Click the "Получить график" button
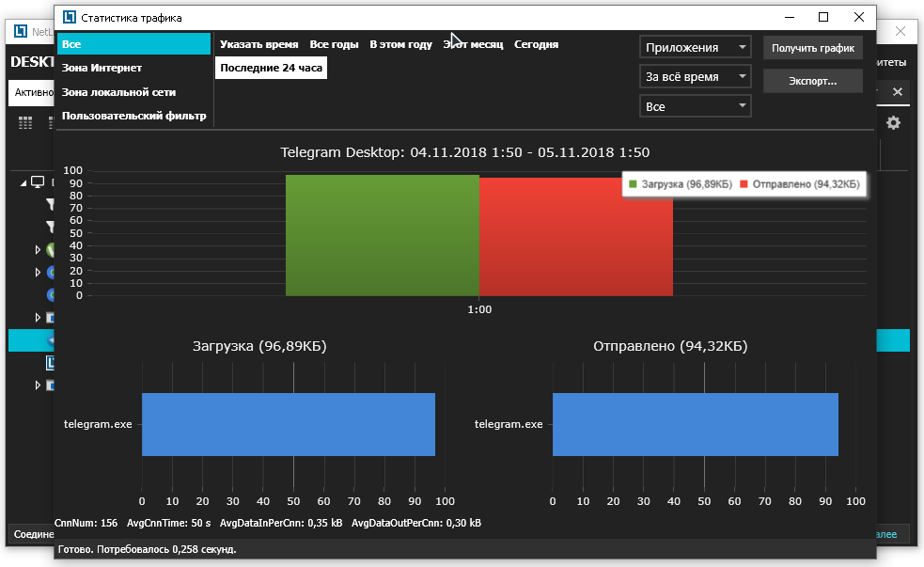The image size is (924, 567). click(813, 48)
